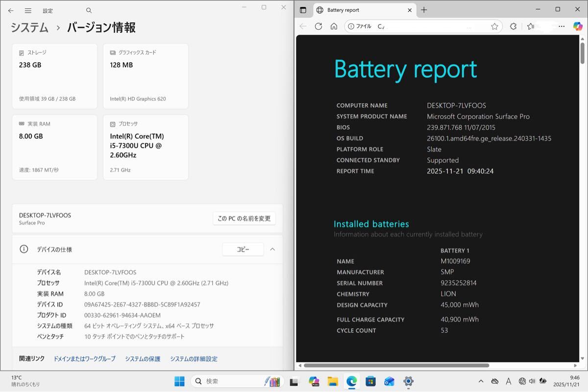Open Microsoft Store from the taskbar

(x=370, y=381)
